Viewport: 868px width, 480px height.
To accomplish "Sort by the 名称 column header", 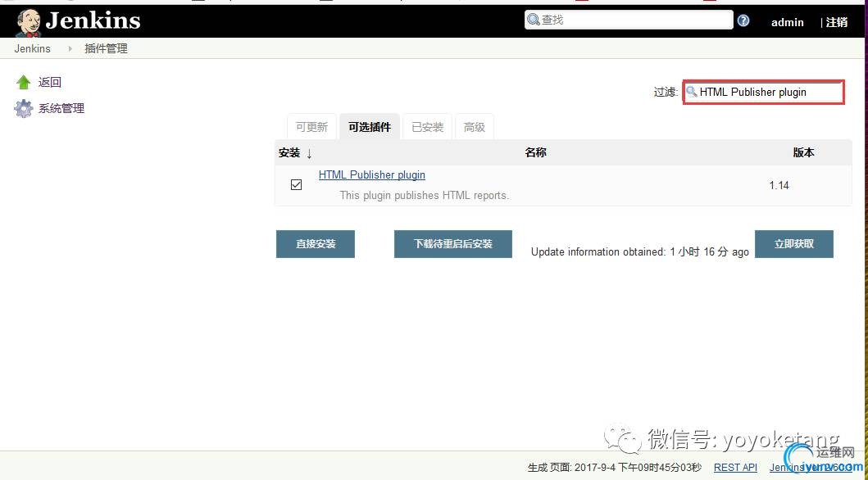I will 535,152.
